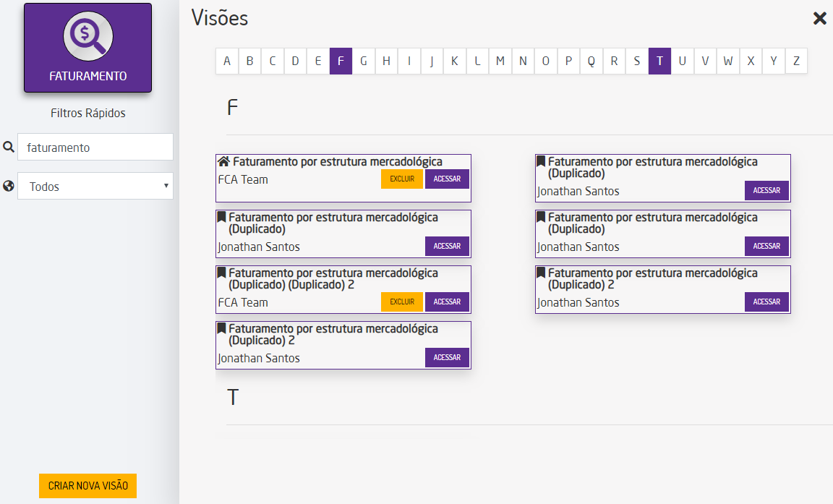Click bookmark icon on FCA Team (Duplicado) (Duplicado) 2 card
The width and height of the screenshot is (833, 504).
[222, 273]
